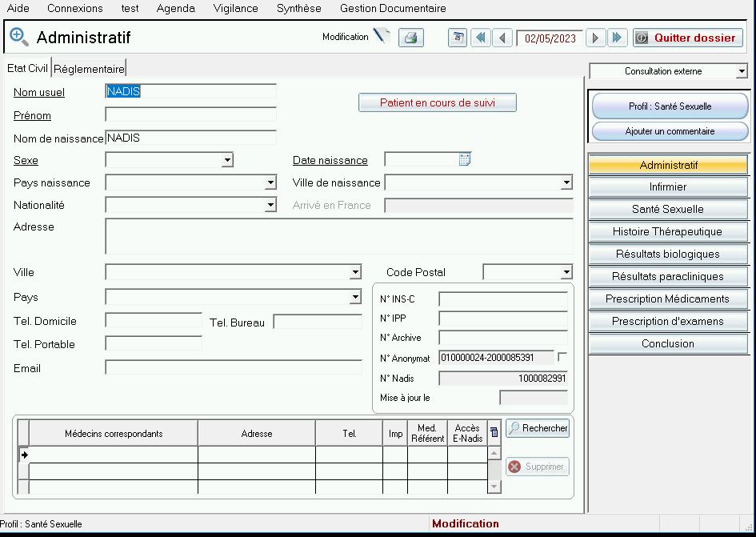Open the Pays dropdown
Image resolution: width=756 pixels, height=537 pixels.
pos(355,297)
